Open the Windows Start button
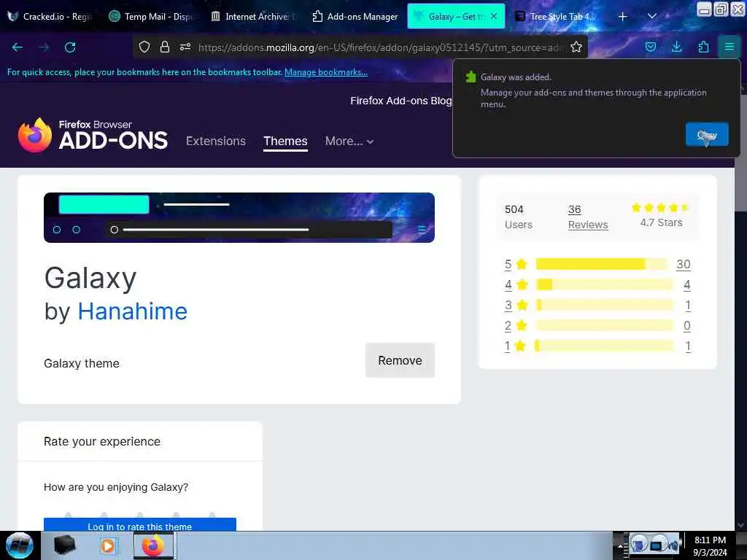The height and width of the screenshot is (560, 747). (x=19, y=545)
